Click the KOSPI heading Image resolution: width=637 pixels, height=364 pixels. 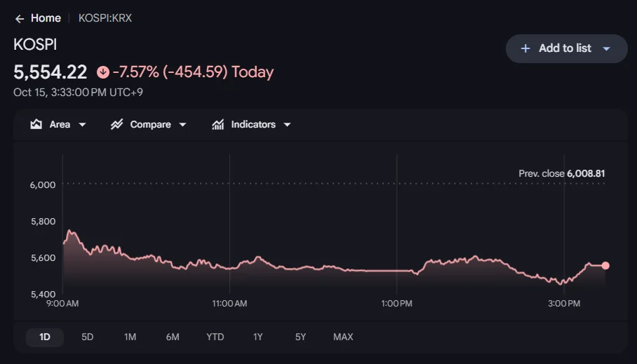pyautogui.click(x=35, y=45)
